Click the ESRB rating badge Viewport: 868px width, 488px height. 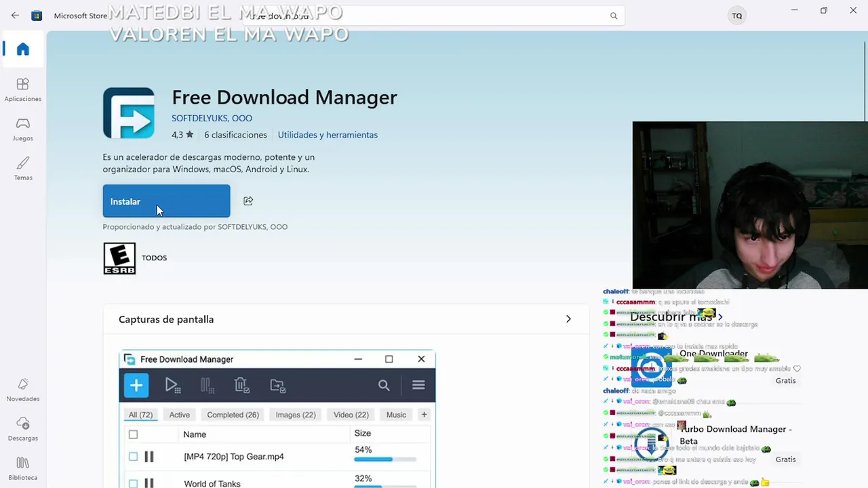[119, 258]
